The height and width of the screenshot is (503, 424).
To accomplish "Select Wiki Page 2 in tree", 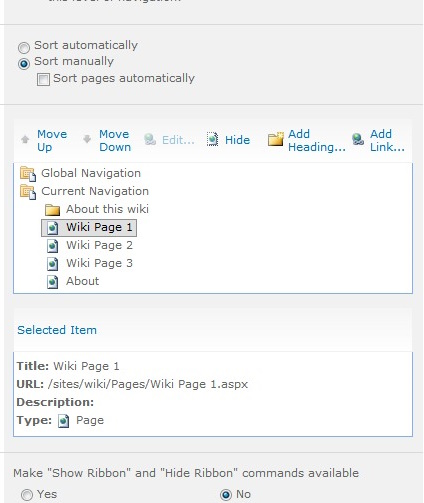I will pos(99,245).
